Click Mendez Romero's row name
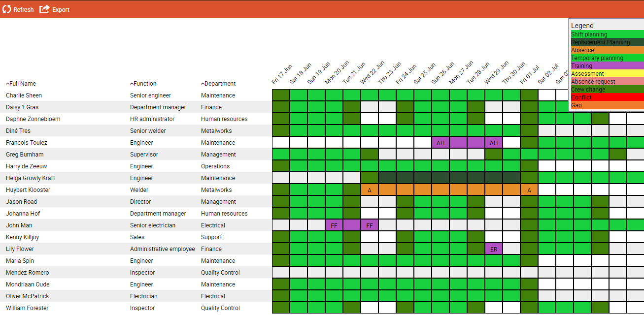 coord(27,273)
